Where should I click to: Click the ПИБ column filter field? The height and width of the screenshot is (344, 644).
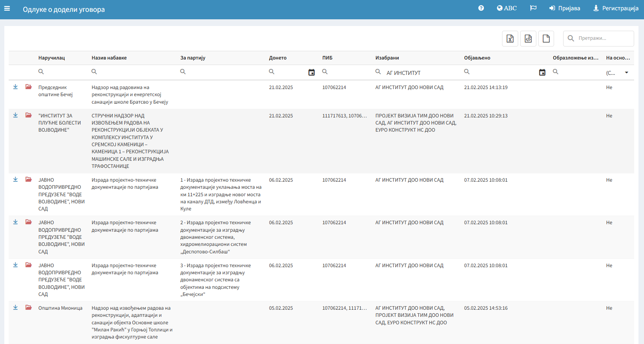click(x=345, y=72)
